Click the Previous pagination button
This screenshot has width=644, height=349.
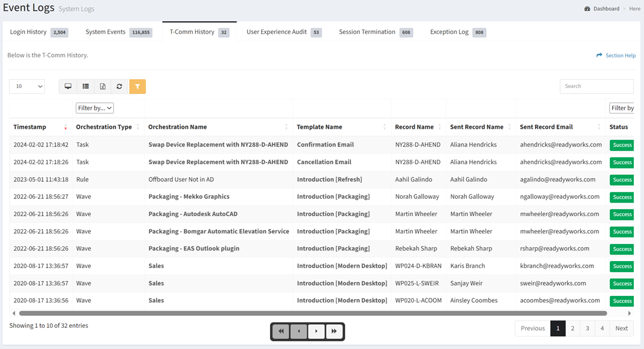[x=533, y=328]
